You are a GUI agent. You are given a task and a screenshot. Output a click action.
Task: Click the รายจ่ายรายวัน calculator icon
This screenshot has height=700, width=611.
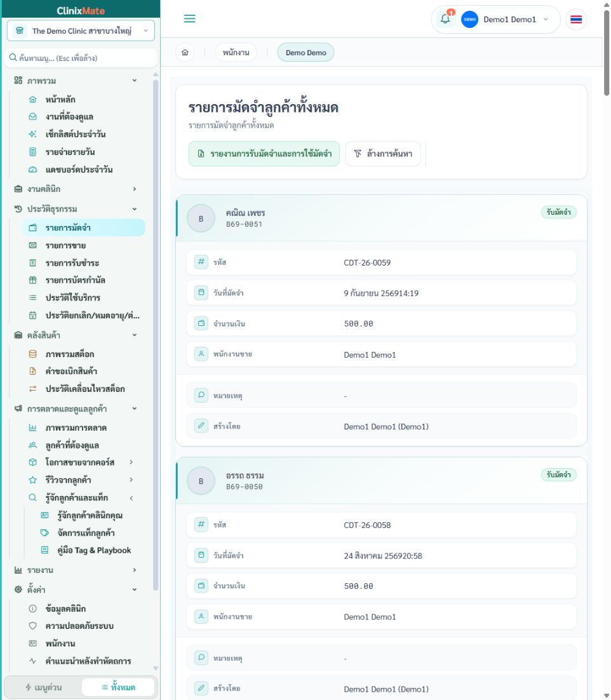[x=32, y=152]
